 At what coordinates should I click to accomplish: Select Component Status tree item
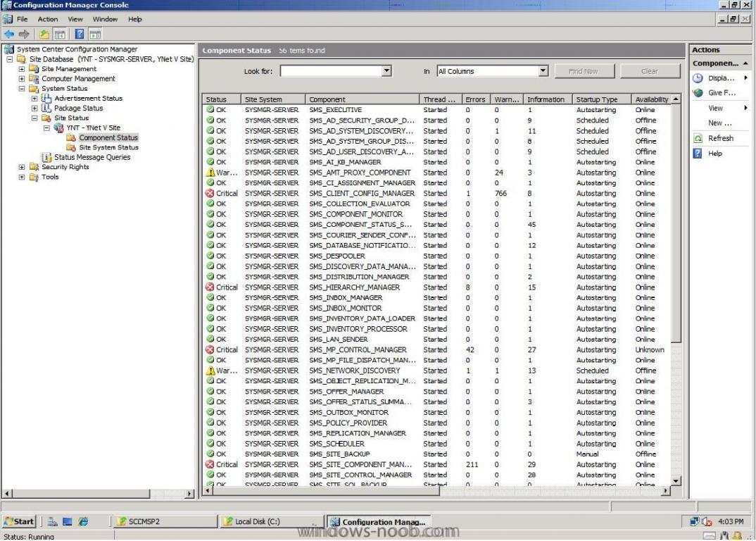tap(108, 137)
